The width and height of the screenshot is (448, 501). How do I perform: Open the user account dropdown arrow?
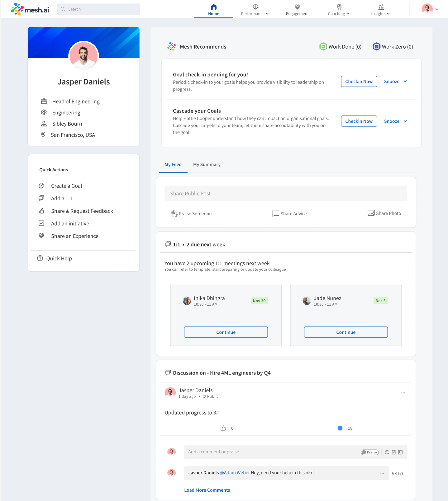point(437,9)
